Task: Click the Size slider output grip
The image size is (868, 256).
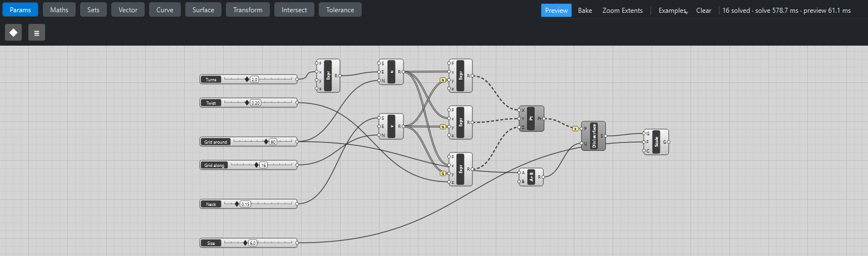Action: [297, 243]
